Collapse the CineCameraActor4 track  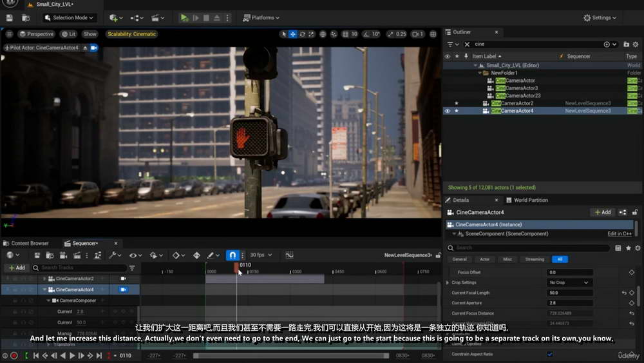(x=45, y=289)
